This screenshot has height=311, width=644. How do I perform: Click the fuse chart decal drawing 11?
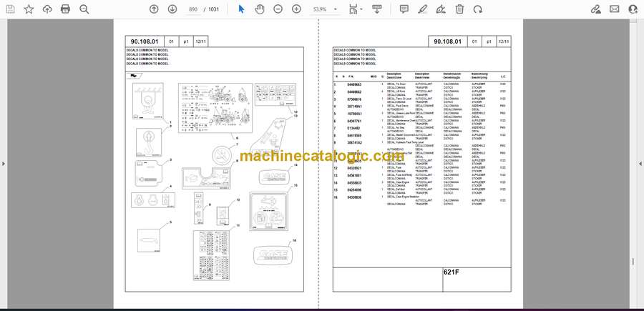(211, 255)
